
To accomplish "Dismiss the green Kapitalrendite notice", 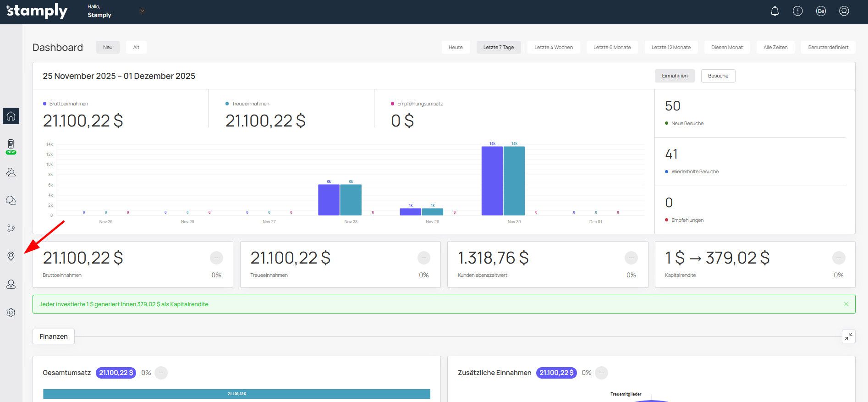I will [x=846, y=304].
